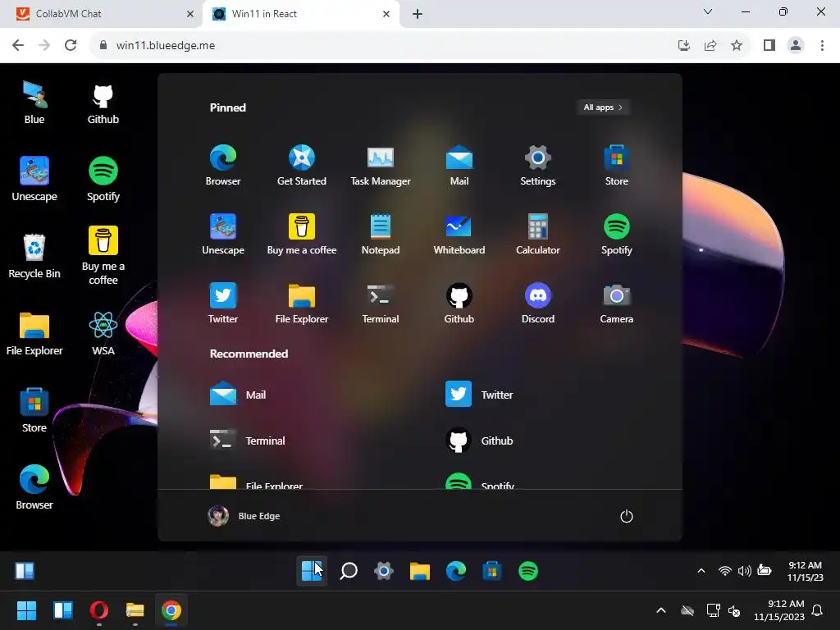Open search in Win11 React taskbar

[348, 571]
